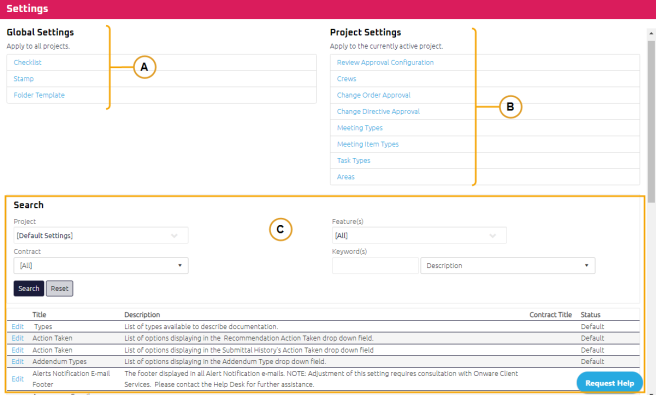The width and height of the screenshot is (656, 395).
Task: Click the dark Search button
Action: 29,288
